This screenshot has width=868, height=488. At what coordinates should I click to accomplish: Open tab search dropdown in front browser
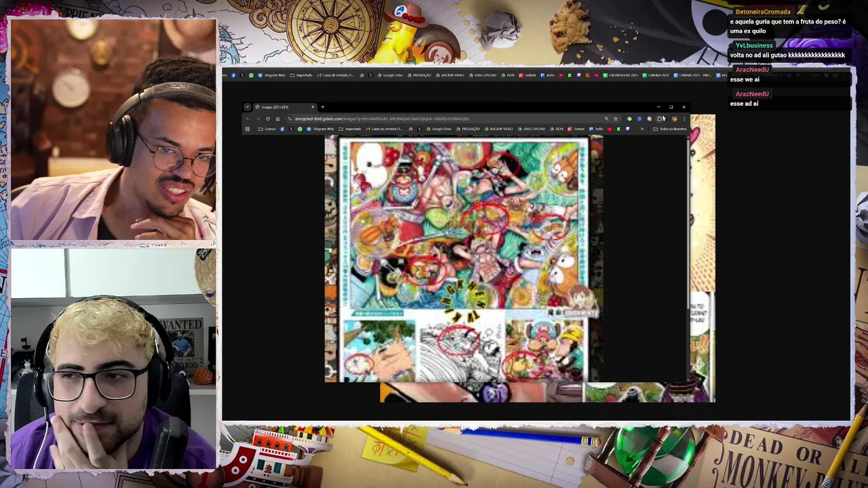[x=248, y=107]
